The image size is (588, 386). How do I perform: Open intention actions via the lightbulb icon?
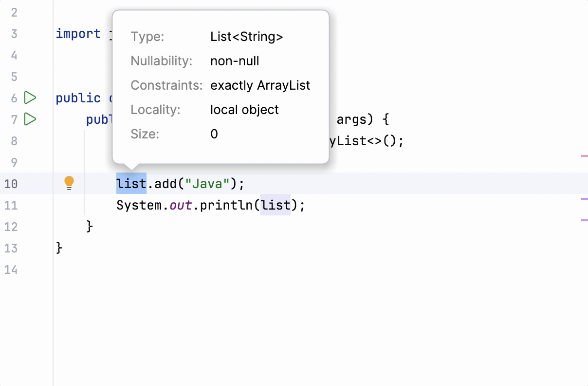click(x=69, y=183)
